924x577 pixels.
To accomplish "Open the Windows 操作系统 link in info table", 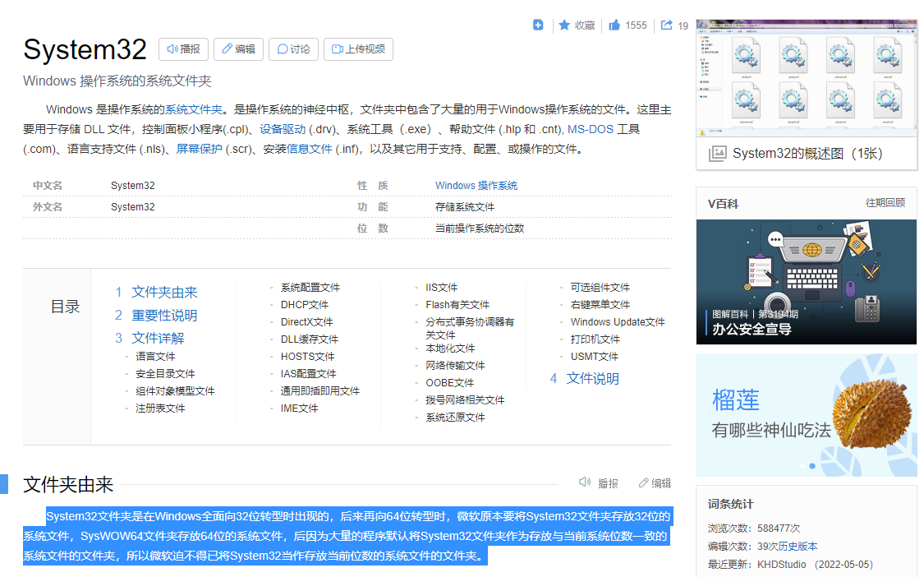I will (476, 185).
